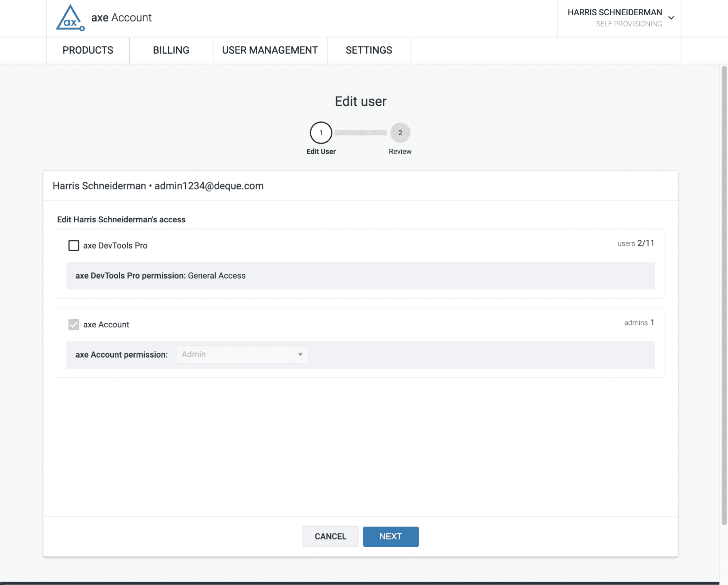Click the progress bar between steps
This screenshot has height=585, width=728.
tap(360, 133)
